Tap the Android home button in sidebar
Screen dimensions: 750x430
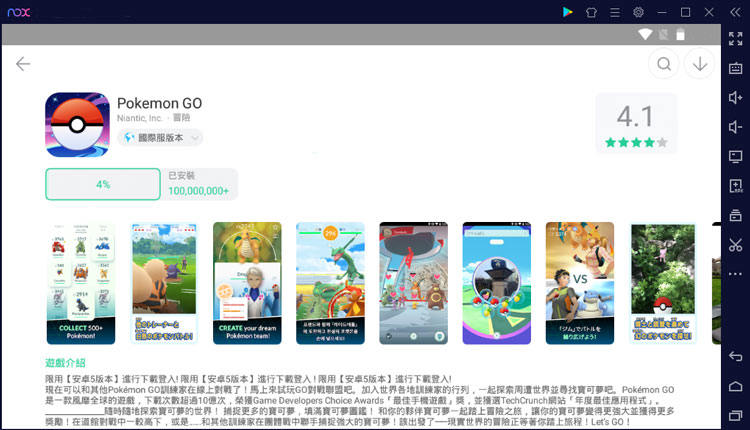[x=735, y=386]
